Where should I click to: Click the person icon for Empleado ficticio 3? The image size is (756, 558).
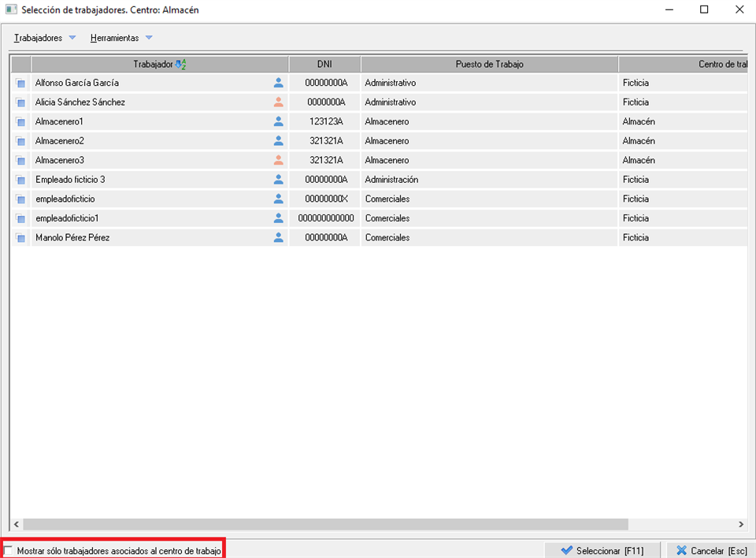tap(278, 180)
